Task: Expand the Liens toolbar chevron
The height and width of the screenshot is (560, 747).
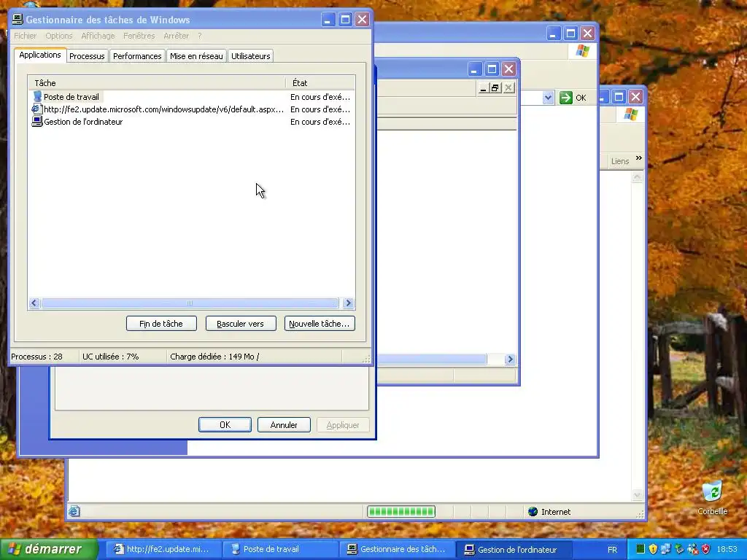Action: click(x=639, y=157)
